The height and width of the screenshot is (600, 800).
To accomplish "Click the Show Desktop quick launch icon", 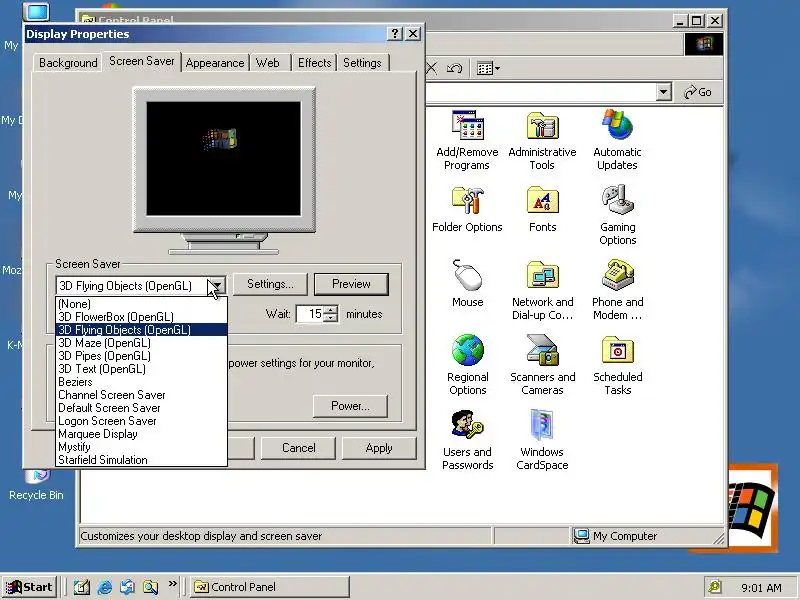I will point(82,587).
